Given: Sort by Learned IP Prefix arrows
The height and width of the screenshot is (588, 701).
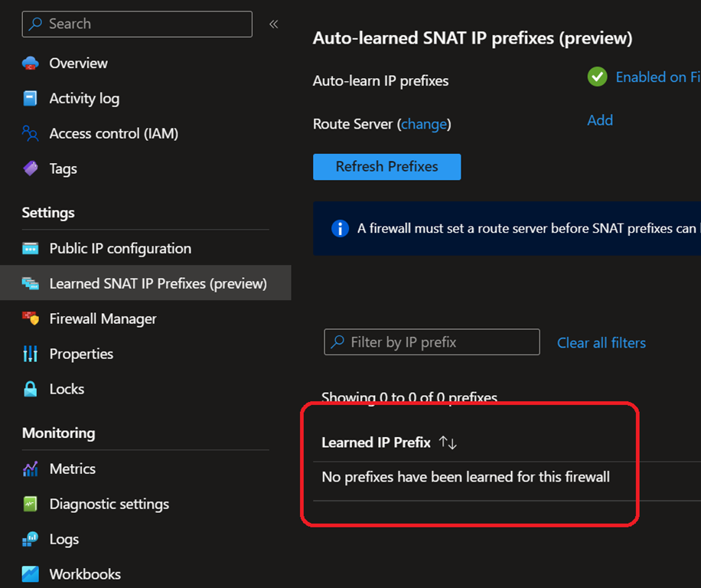Looking at the screenshot, I should coord(448,443).
